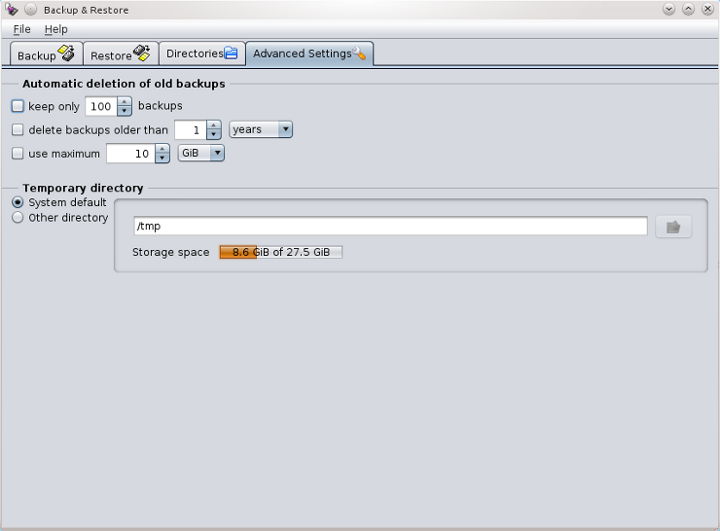This screenshot has width=720, height=531.
Task: Click the Storage space usage bar
Action: point(281,252)
